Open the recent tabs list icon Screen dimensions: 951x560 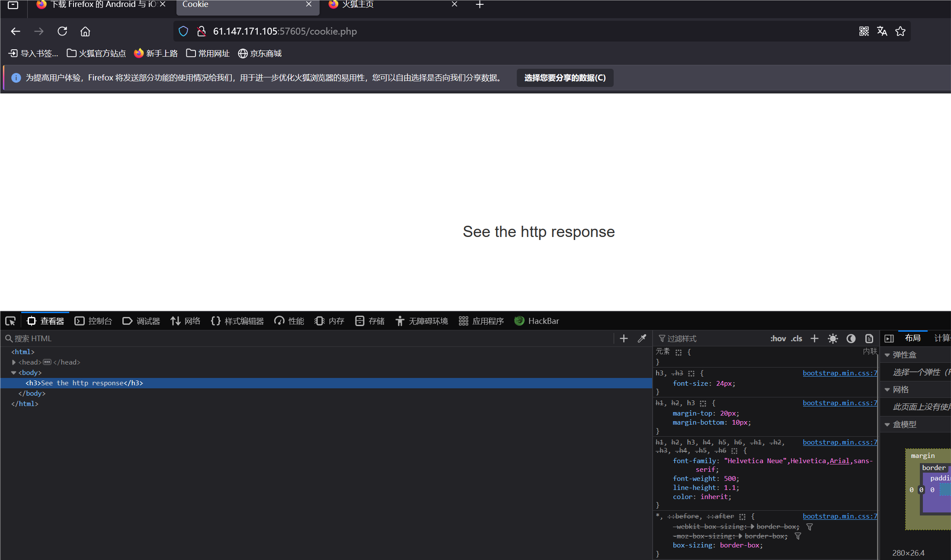(x=13, y=5)
